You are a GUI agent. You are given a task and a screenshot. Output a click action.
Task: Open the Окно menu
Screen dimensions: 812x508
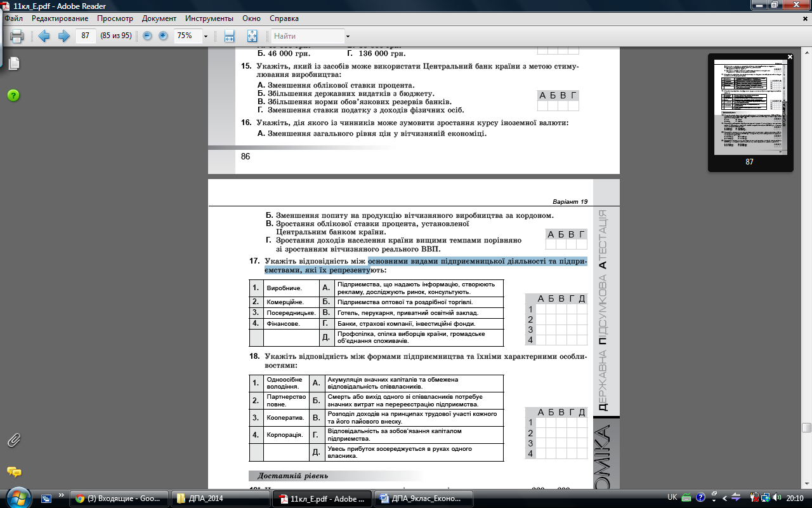251,19
